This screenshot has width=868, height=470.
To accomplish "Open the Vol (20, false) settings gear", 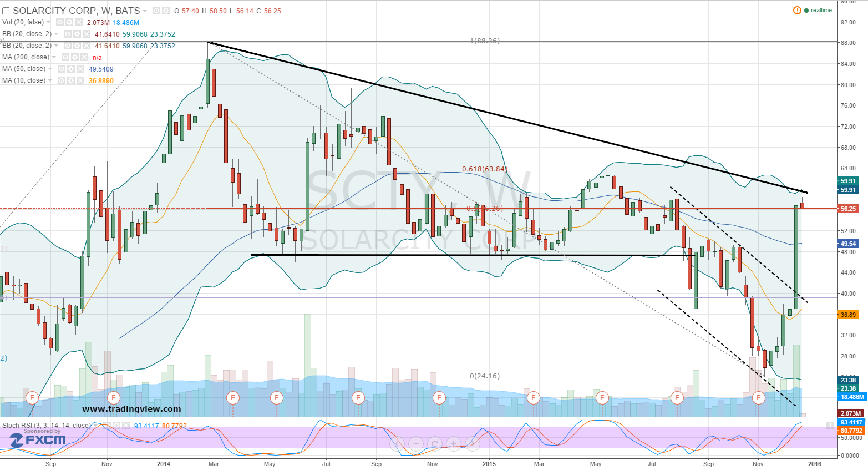I will tap(69, 22).
